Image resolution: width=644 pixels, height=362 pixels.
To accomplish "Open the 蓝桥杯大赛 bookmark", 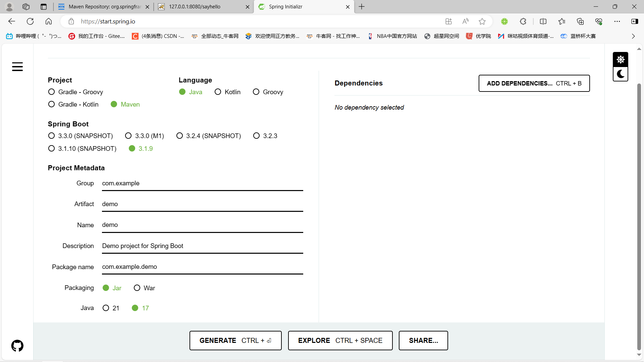I will pos(578,36).
